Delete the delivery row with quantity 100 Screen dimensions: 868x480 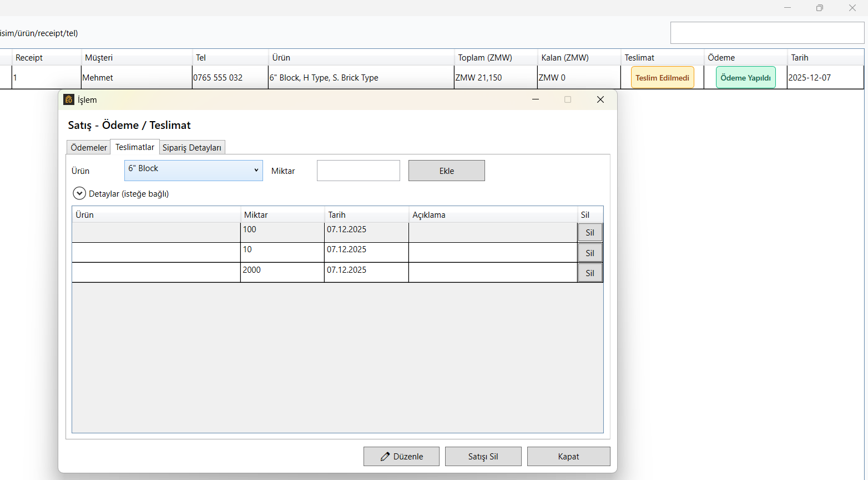(x=590, y=232)
